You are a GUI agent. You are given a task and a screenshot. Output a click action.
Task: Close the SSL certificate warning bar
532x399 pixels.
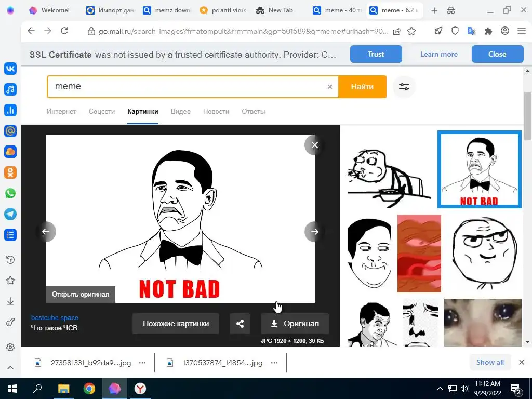(497, 54)
